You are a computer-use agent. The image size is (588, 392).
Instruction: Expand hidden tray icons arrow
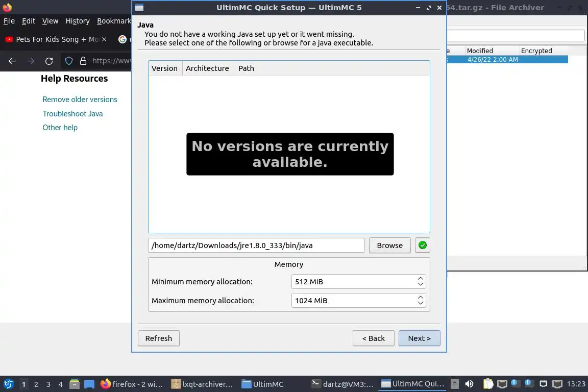454,384
